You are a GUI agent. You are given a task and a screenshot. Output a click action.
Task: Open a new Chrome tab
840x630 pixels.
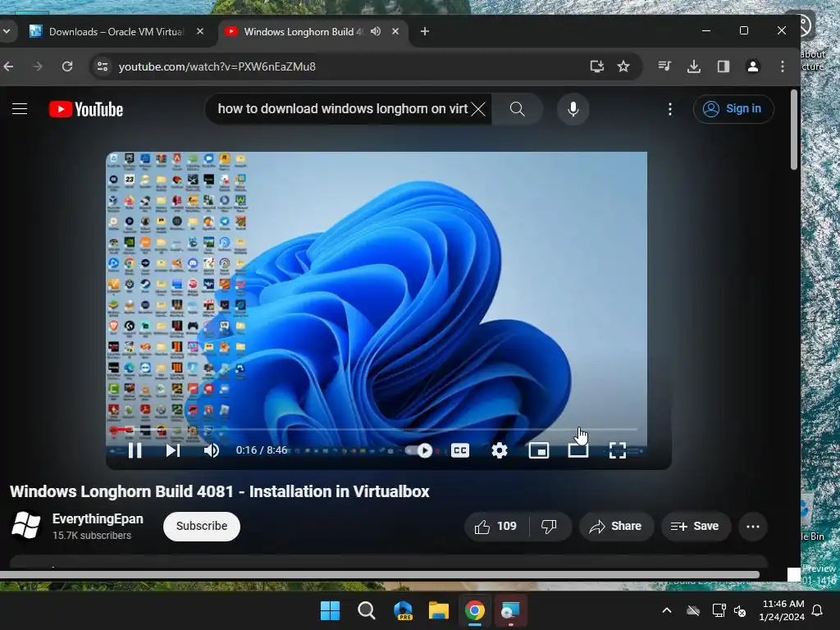coord(424,32)
